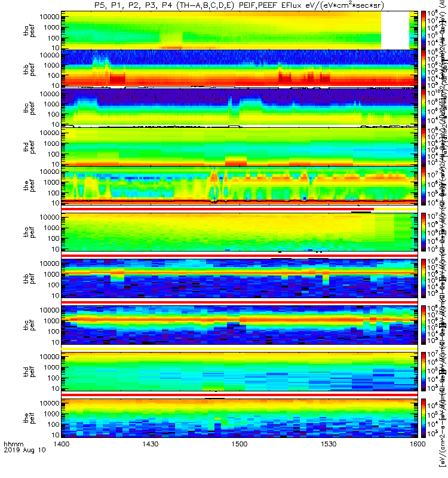Click the tha peif ion spectrogram

coord(240,232)
